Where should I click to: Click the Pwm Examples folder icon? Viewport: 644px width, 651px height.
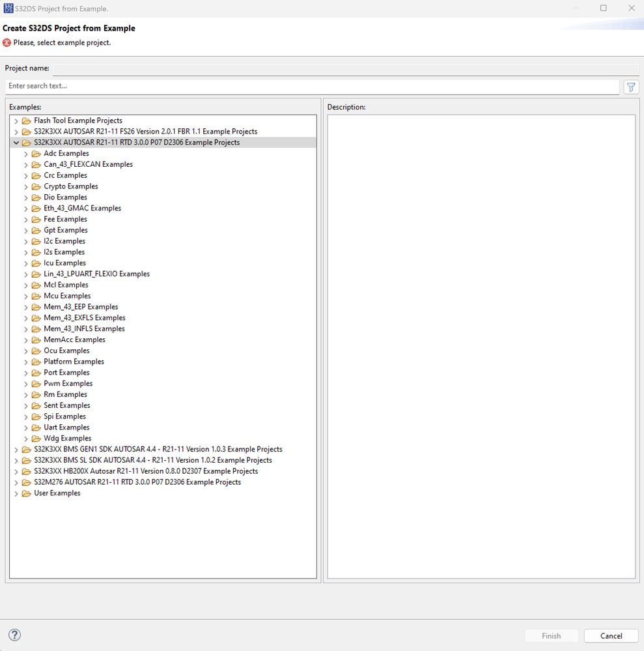36,384
